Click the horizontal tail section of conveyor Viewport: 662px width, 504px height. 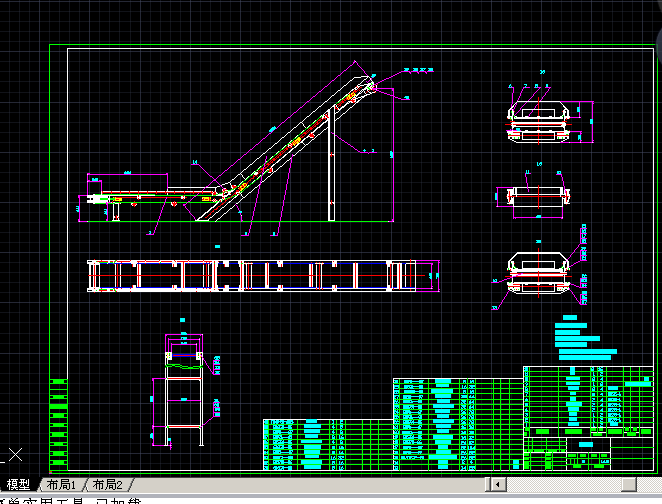point(140,199)
